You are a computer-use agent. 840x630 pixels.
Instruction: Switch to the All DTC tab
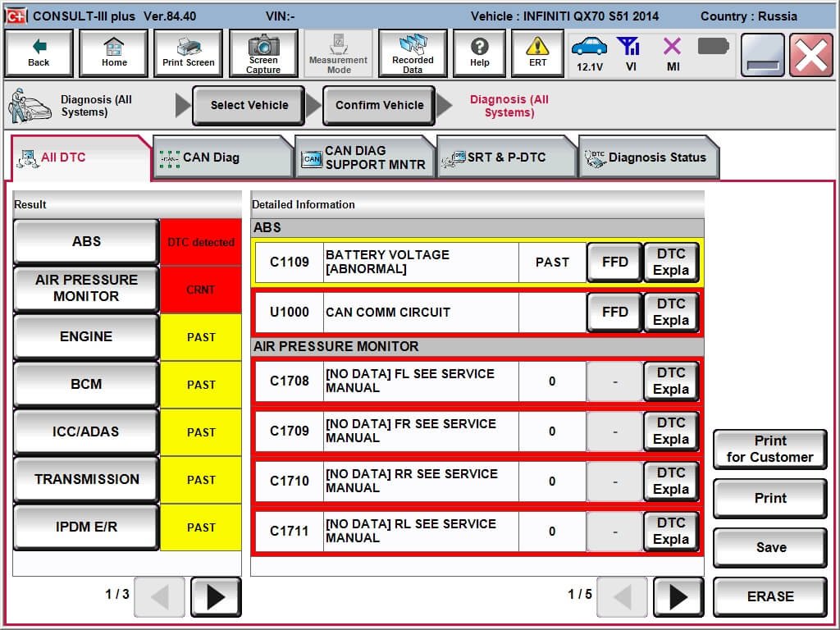coord(80,157)
